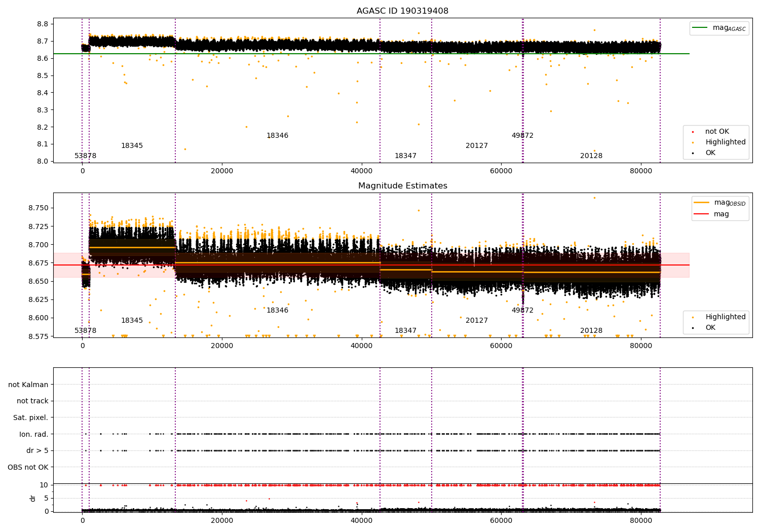760x532 pixels.
Task: Click the 'Ion. rad.' row label
Action: [34, 435]
